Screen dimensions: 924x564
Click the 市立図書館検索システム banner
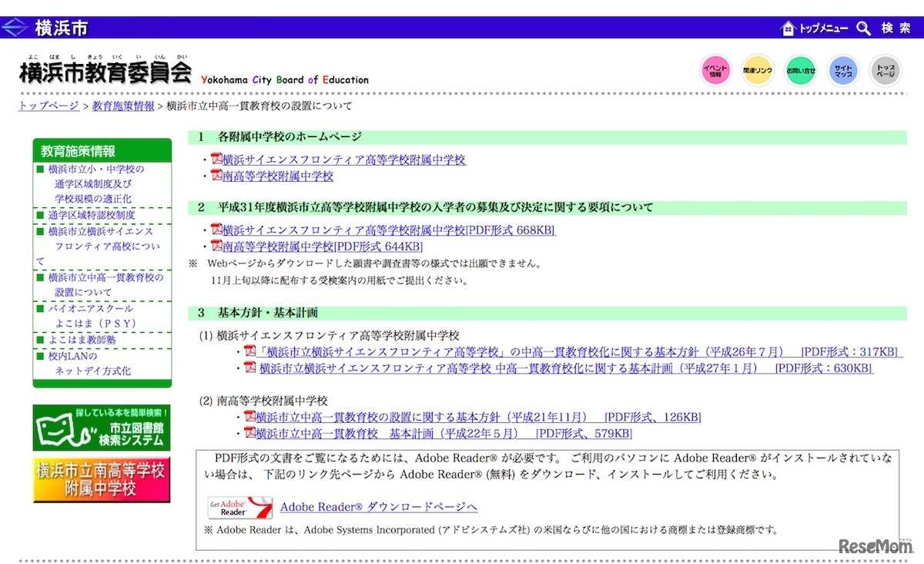click(x=101, y=427)
